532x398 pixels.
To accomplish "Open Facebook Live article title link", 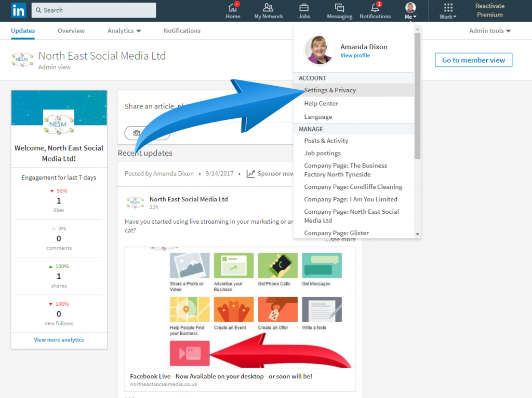I will pyautogui.click(x=221, y=376).
